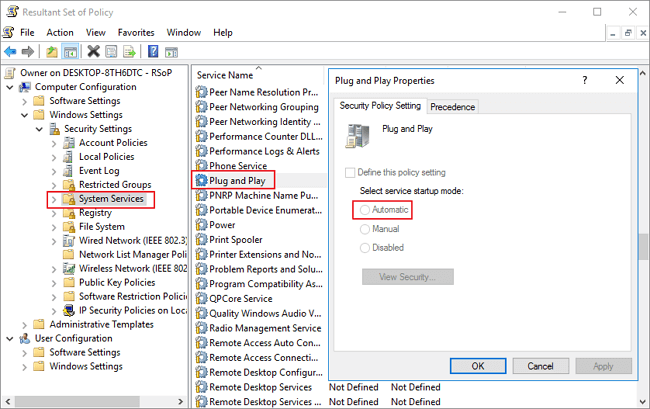This screenshot has height=409, width=650.
Task: Select Disabled startup mode radio button
Action: click(365, 247)
